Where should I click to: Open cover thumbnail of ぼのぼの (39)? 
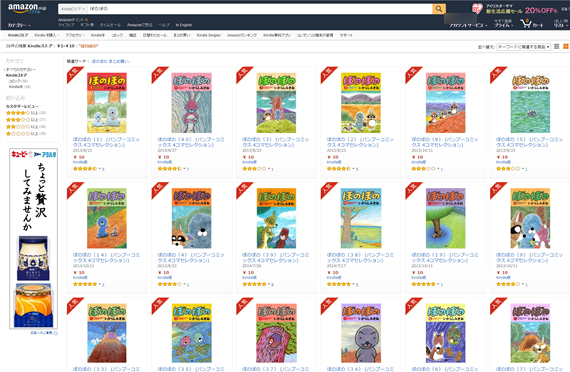pos(276,218)
